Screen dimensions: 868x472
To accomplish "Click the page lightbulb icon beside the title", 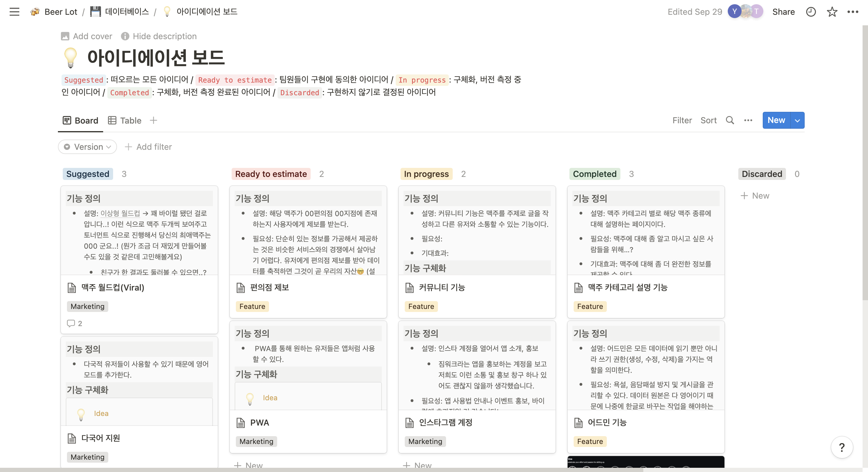I will tap(71, 58).
